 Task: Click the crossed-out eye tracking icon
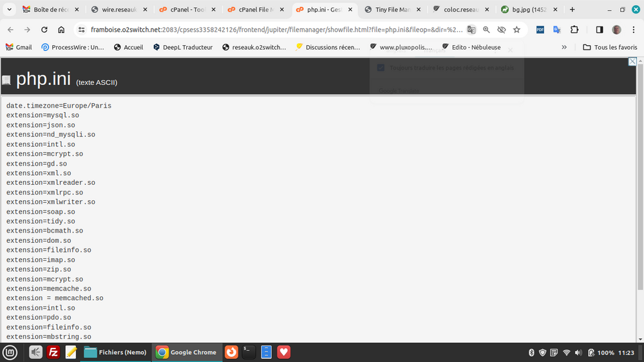tap(502, 30)
